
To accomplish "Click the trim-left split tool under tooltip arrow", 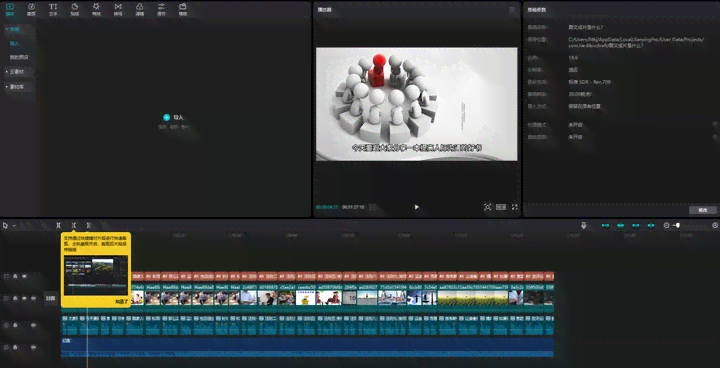I will 74,226.
